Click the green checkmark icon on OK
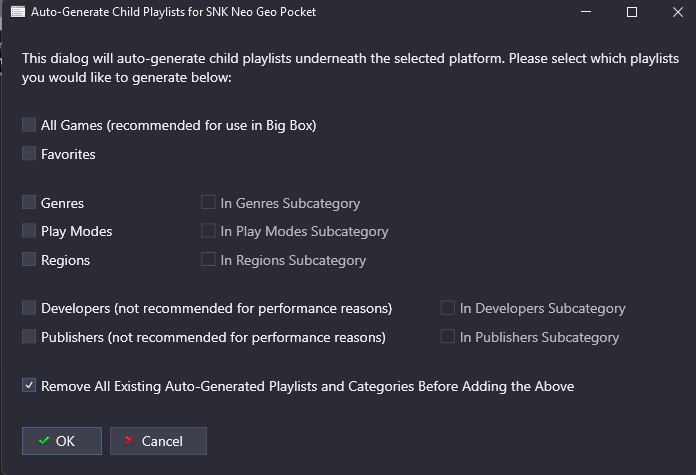This screenshot has width=696, height=475. (44, 441)
